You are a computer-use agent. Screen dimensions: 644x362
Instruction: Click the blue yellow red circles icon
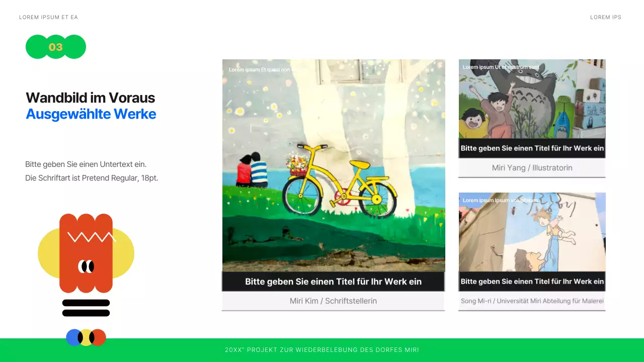(x=86, y=337)
